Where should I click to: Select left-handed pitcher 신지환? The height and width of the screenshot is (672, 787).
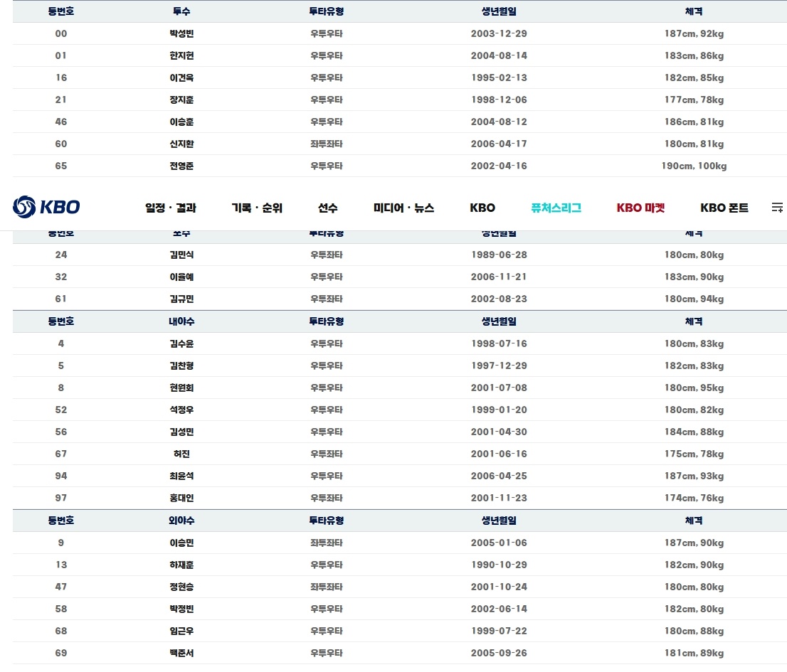[181, 144]
